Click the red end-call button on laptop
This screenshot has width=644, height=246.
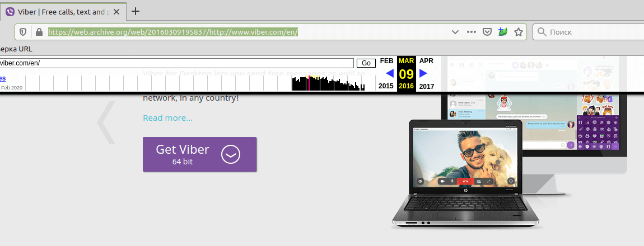click(x=465, y=181)
